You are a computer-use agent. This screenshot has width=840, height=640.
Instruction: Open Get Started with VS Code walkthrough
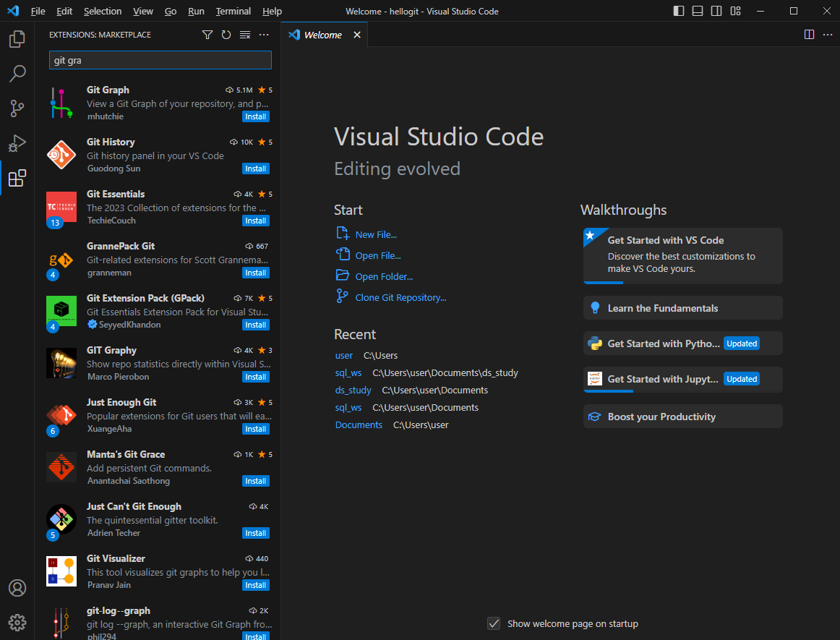(683, 256)
